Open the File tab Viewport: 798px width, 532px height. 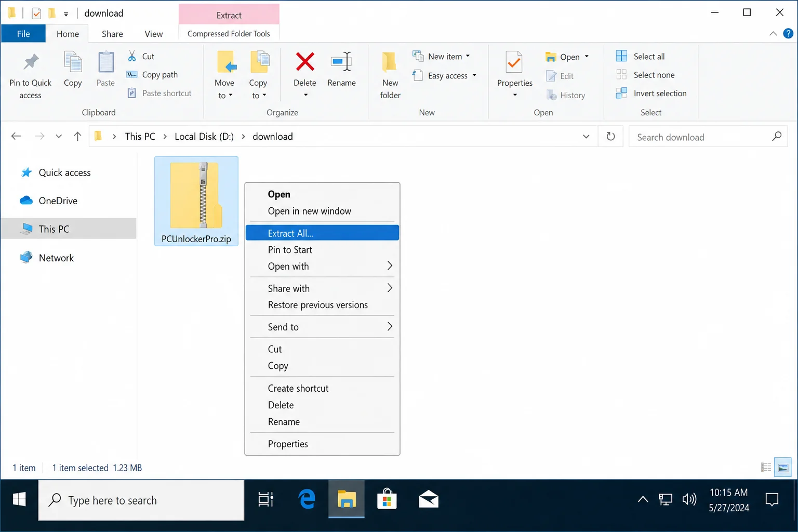(x=23, y=34)
